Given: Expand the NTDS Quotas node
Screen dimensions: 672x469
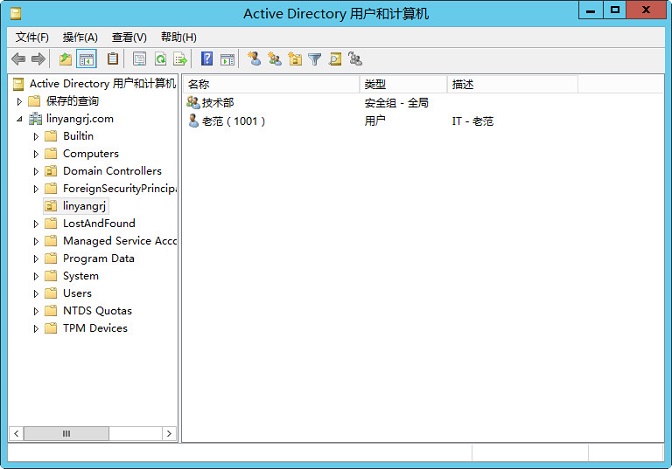Looking at the screenshot, I should tap(36, 311).
